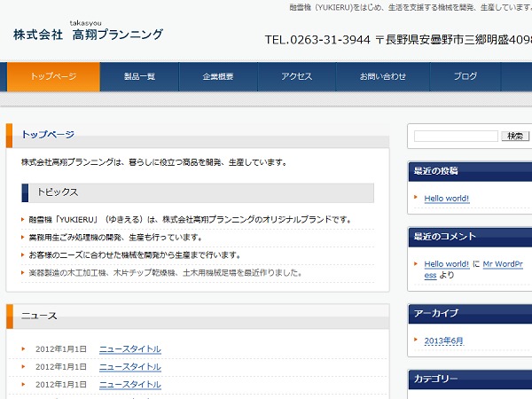The height and width of the screenshot is (399, 532).
Task: Open the トップページ navigation tab
Action: pyautogui.click(x=53, y=76)
